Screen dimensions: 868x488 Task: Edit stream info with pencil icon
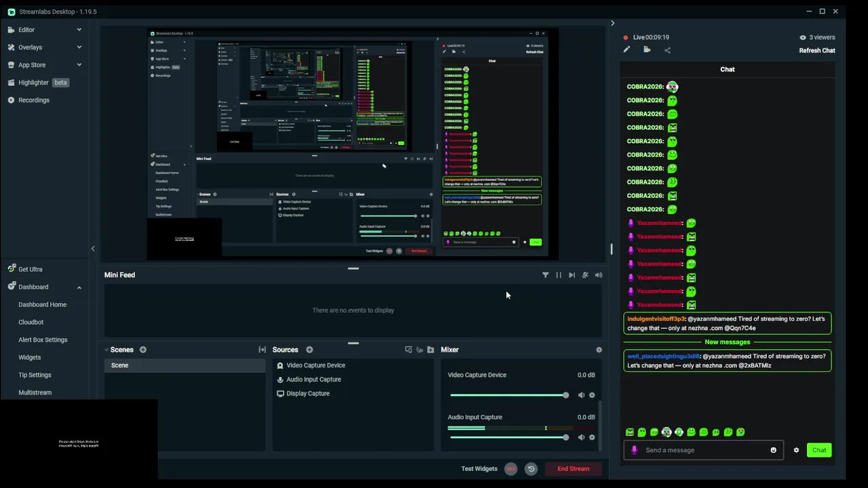click(627, 49)
